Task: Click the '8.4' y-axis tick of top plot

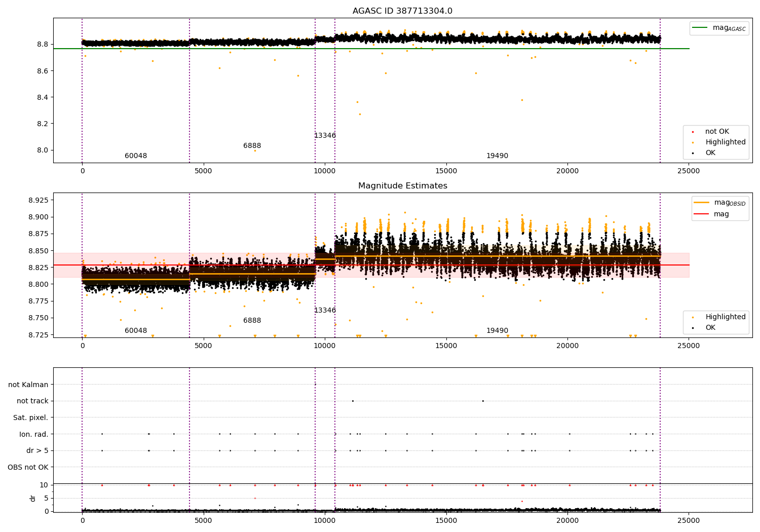Action: point(43,97)
